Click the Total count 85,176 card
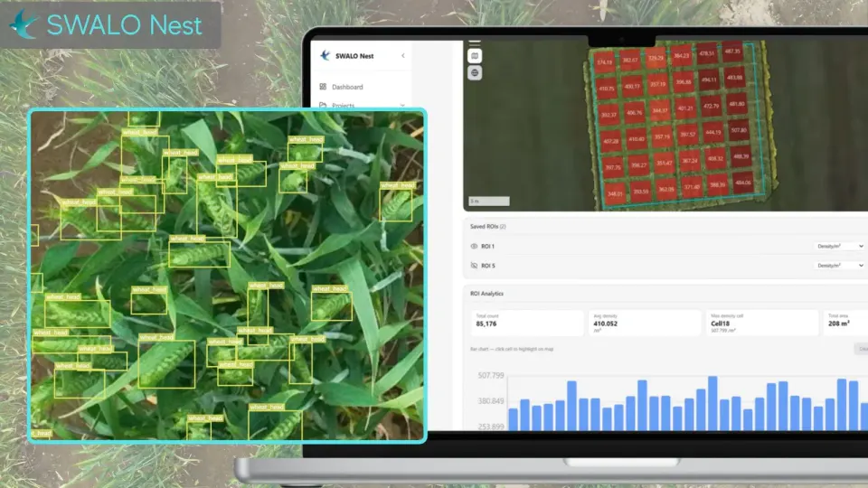 (527, 323)
